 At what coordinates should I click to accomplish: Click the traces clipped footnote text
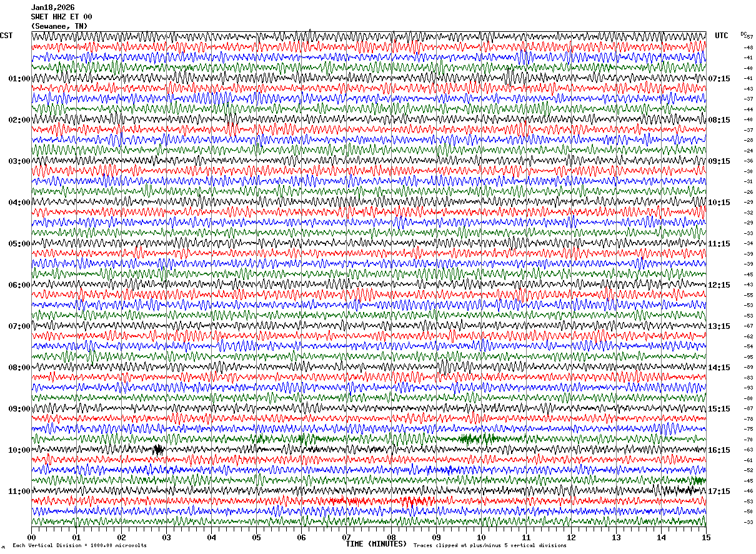coord(490,546)
